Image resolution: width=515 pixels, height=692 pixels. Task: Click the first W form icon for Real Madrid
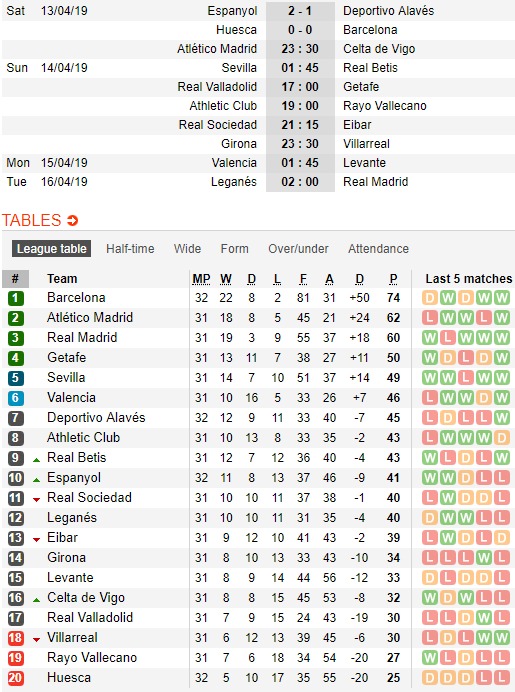coord(430,338)
